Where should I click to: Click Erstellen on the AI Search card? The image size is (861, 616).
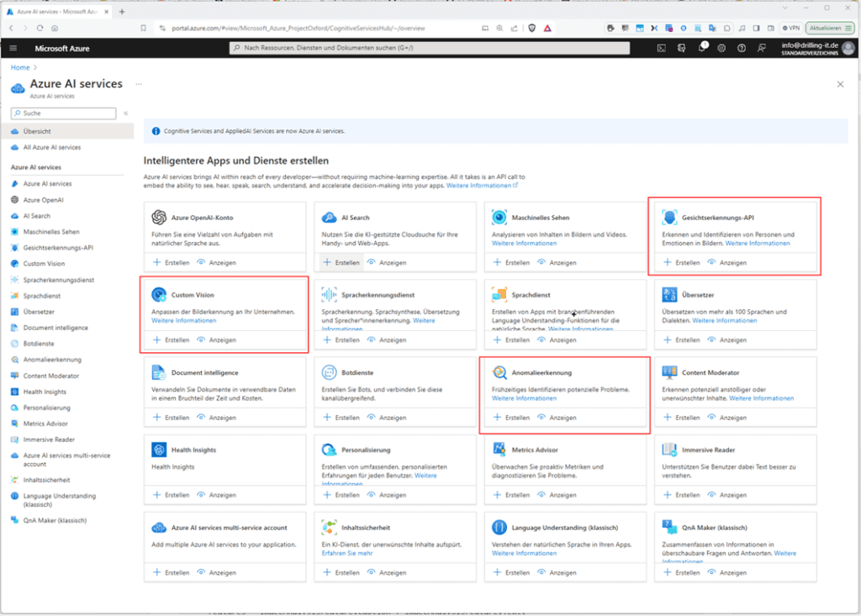click(341, 262)
